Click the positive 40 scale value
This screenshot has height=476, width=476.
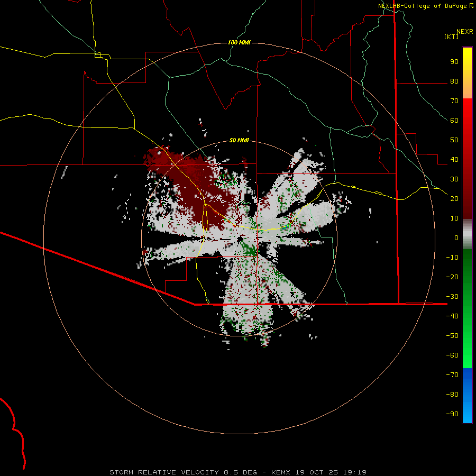[454, 160]
